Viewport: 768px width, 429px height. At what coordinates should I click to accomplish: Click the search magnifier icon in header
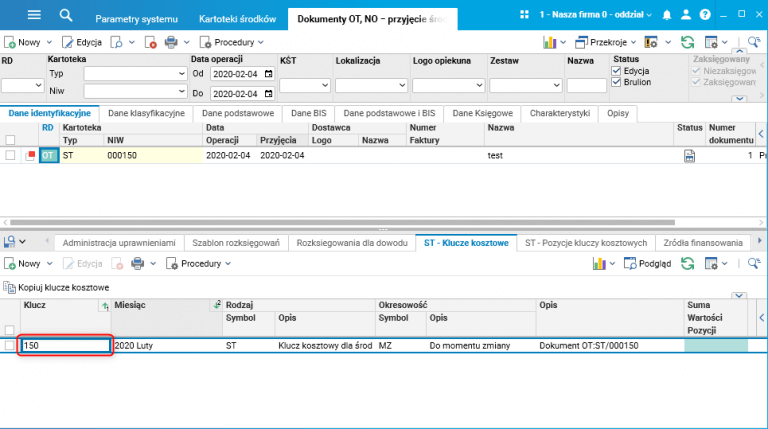coord(66,16)
